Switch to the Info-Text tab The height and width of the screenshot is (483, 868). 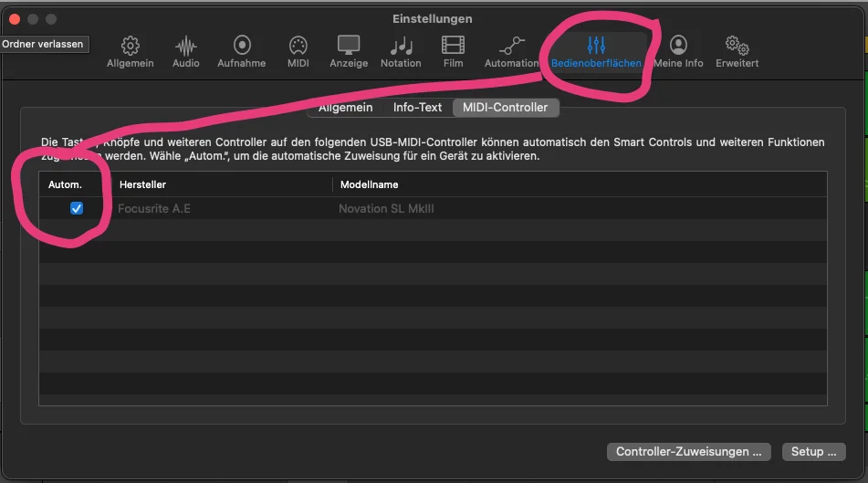click(x=417, y=108)
